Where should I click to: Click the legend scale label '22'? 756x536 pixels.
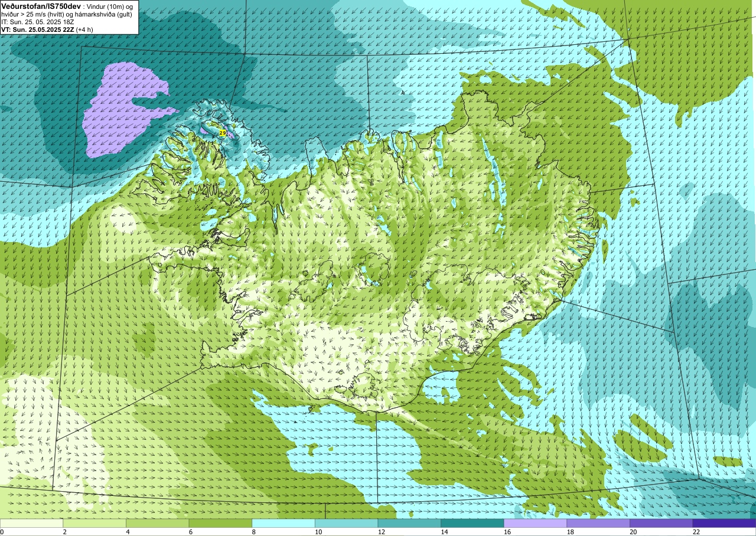point(696,532)
